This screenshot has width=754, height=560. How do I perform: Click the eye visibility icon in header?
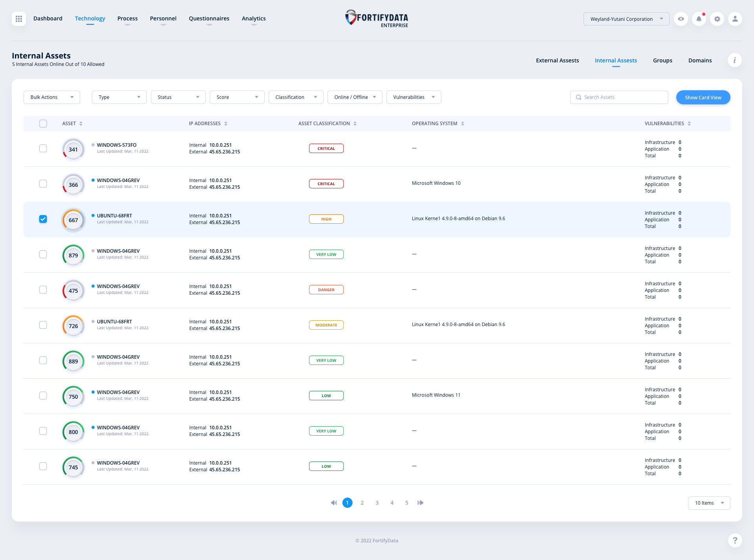tap(681, 19)
